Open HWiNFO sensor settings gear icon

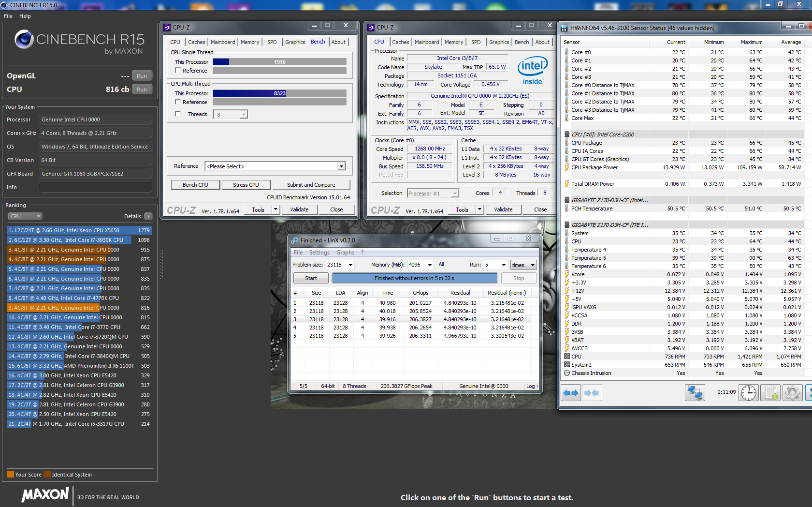[x=792, y=393]
